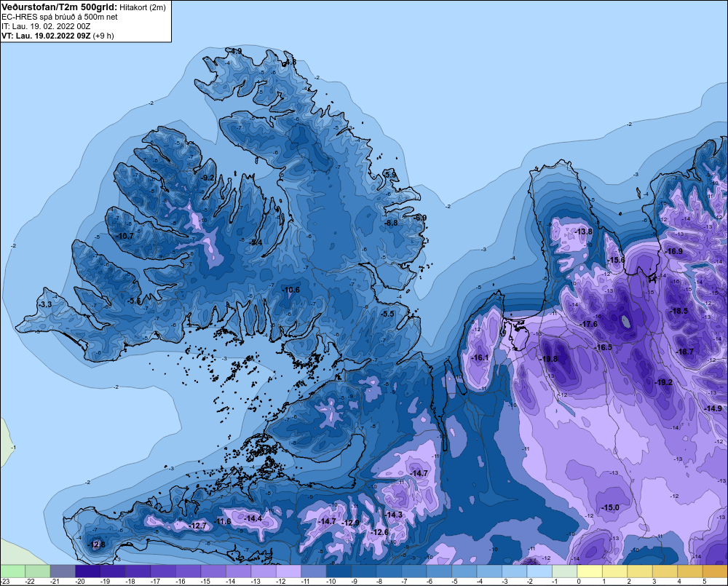Click the -4.9 value at the northern tip

point(235,51)
